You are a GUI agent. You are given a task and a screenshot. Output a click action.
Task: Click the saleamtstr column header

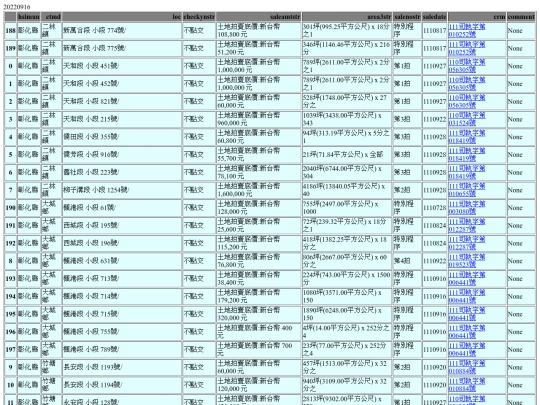click(259, 17)
